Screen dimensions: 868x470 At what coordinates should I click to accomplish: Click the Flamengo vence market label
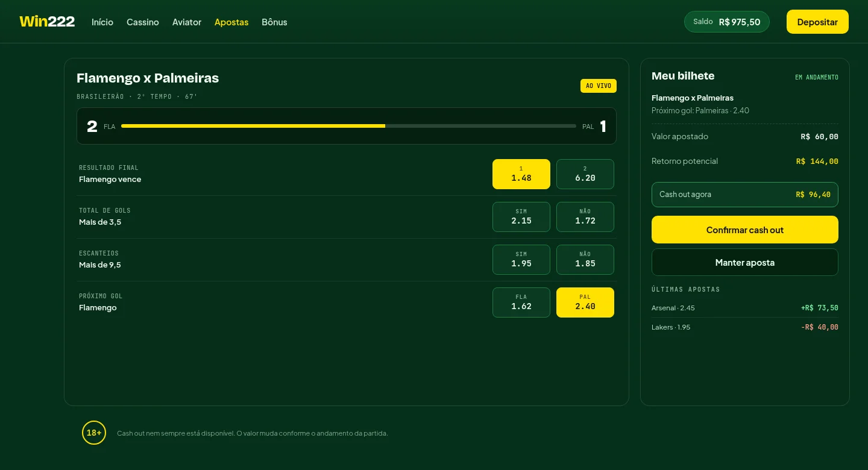click(110, 179)
